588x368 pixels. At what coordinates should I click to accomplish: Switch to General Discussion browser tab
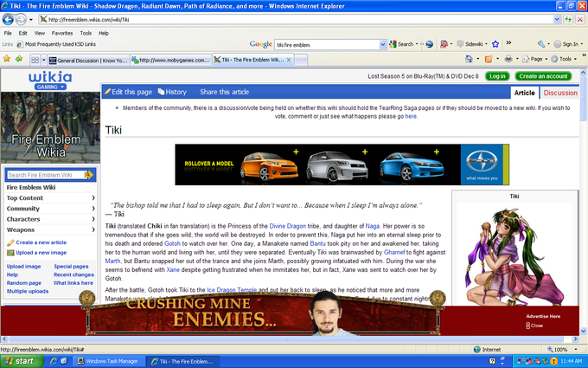pyautogui.click(x=88, y=60)
